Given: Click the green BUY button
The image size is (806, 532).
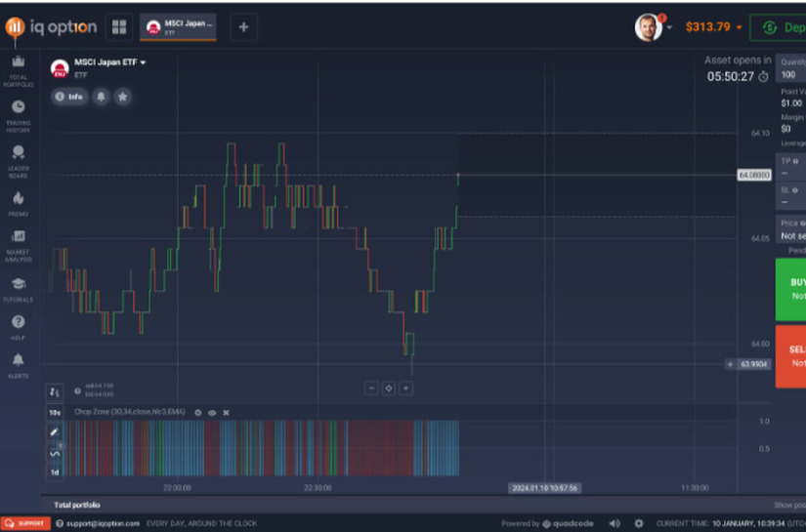Looking at the screenshot, I should coord(790,289).
